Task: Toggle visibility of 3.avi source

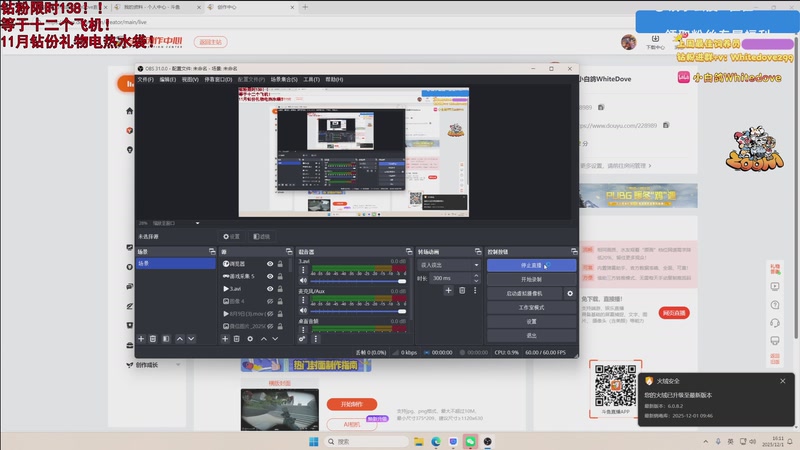Action: tap(270, 289)
